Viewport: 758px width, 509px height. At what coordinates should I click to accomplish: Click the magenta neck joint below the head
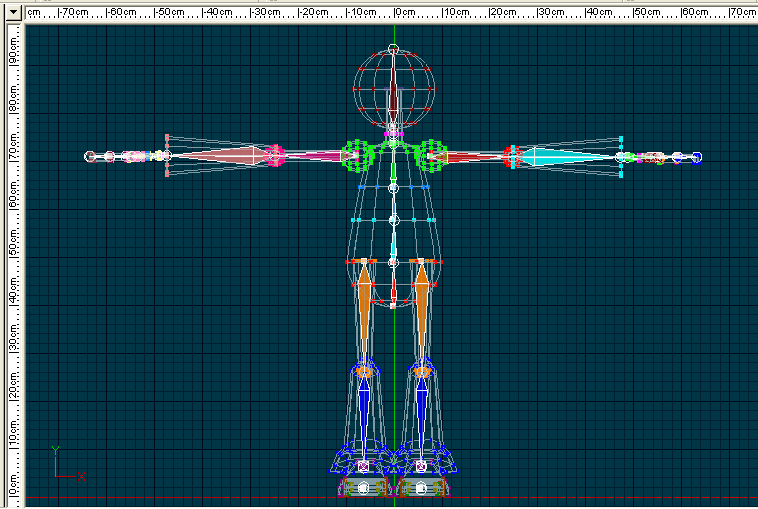click(394, 132)
